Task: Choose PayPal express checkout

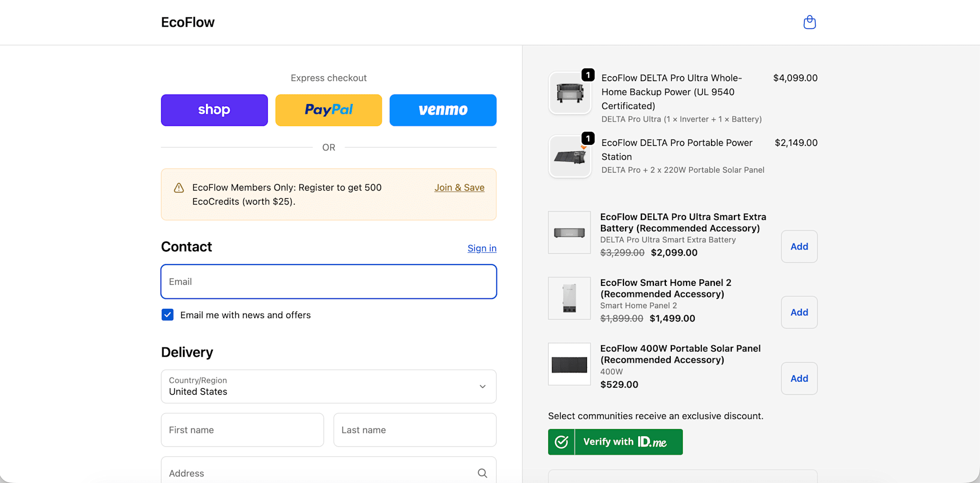Action: click(329, 110)
